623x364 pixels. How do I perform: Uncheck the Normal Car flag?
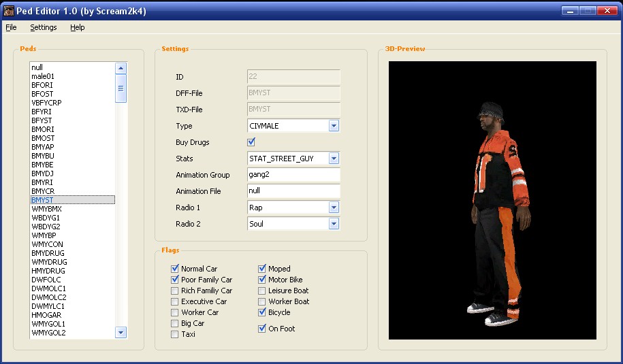[x=175, y=269]
